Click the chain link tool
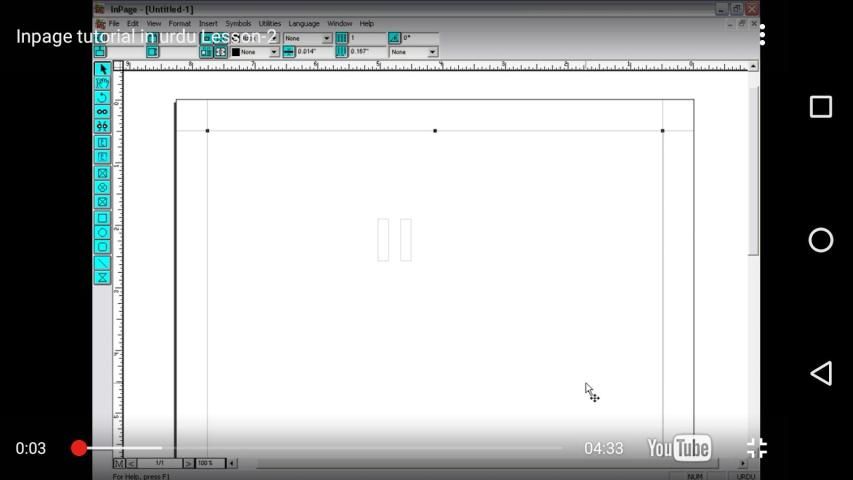Image resolution: width=853 pixels, height=480 pixels. coord(102,112)
